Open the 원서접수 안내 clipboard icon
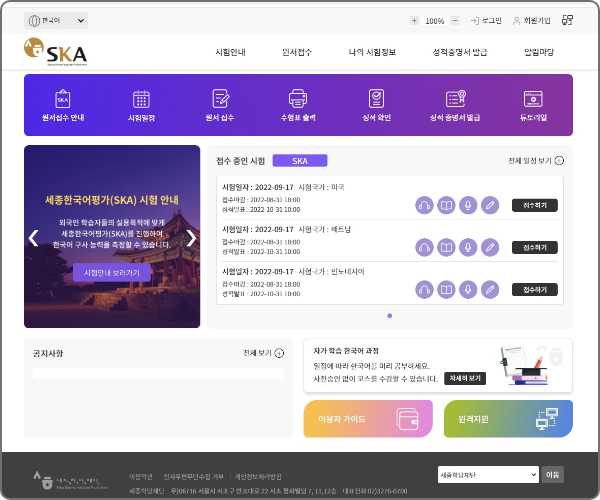600x500 pixels. point(63,99)
